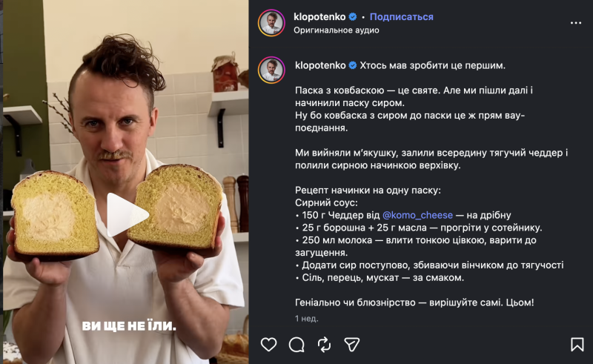Open comments via the speech bubble icon

coord(296,344)
